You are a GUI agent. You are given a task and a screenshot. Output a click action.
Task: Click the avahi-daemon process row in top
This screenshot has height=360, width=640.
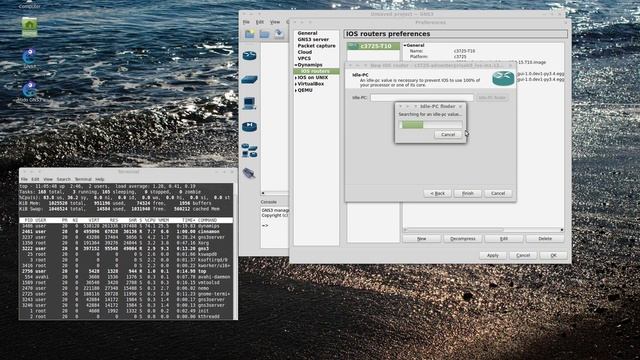pos(126,277)
